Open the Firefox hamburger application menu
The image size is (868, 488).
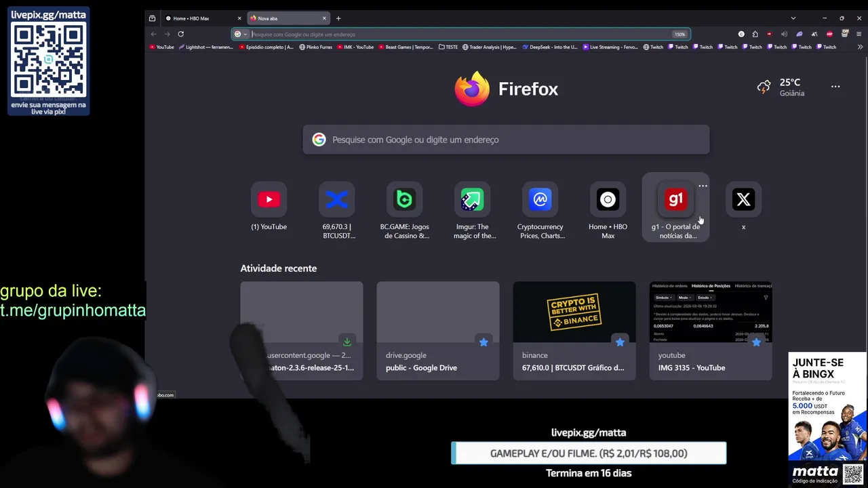click(859, 34)
